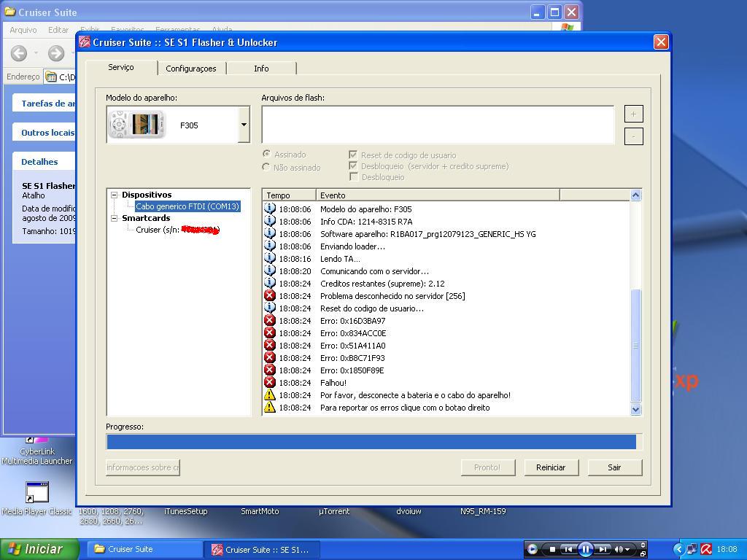
Task: Switch to the Configuraçoes tab
Action: tap(191, 69)
